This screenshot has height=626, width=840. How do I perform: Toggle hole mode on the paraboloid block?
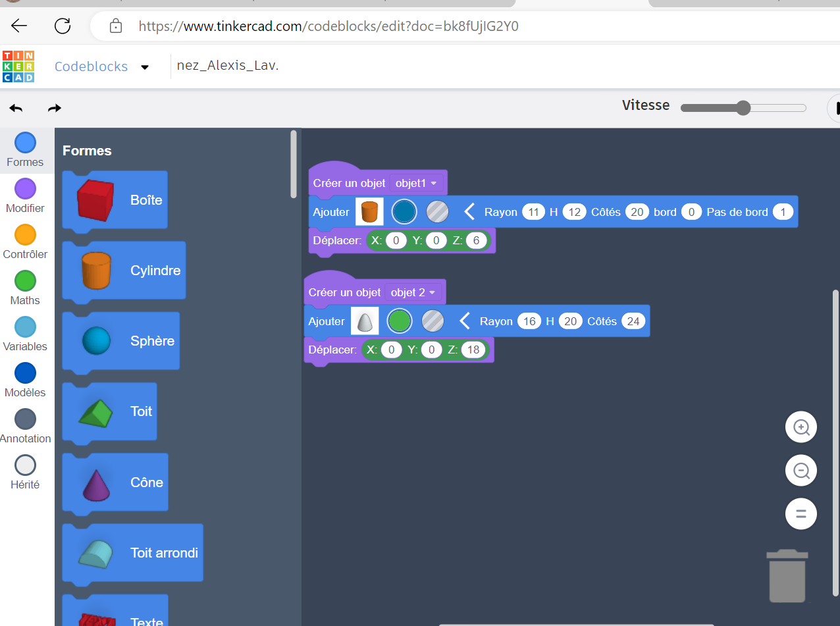tap(433, 321)
